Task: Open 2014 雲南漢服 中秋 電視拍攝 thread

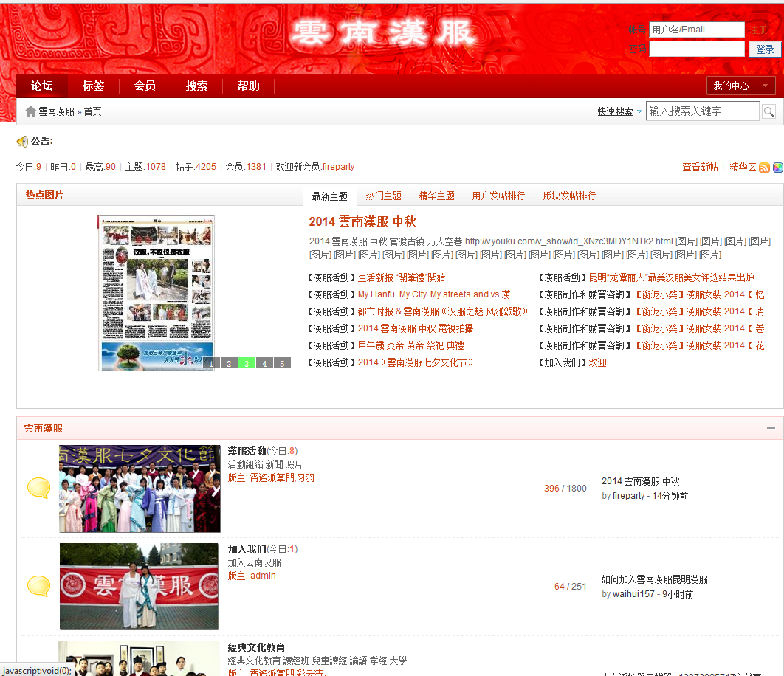Action: [x=416, y=328]
